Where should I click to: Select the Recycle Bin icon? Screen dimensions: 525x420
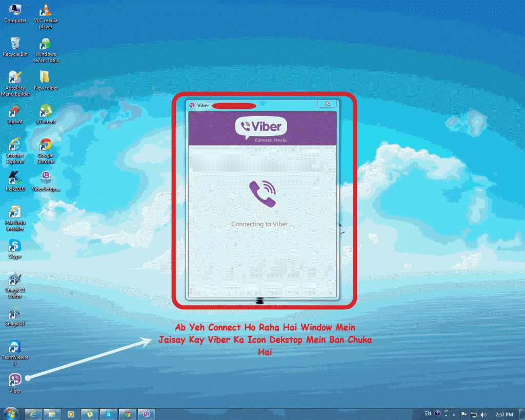tap(15, 47)
